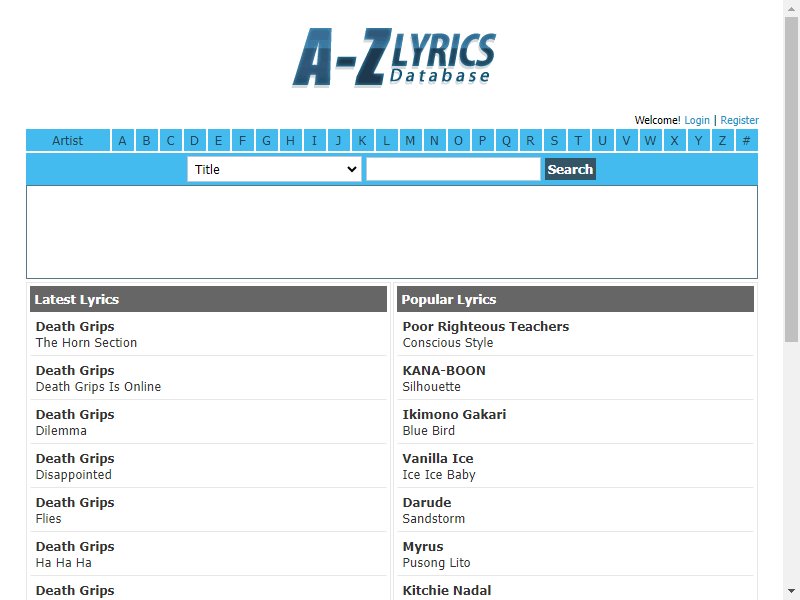Open the Flies song lyrics
This screenshot has height=600, width=800.
[48, 518]
